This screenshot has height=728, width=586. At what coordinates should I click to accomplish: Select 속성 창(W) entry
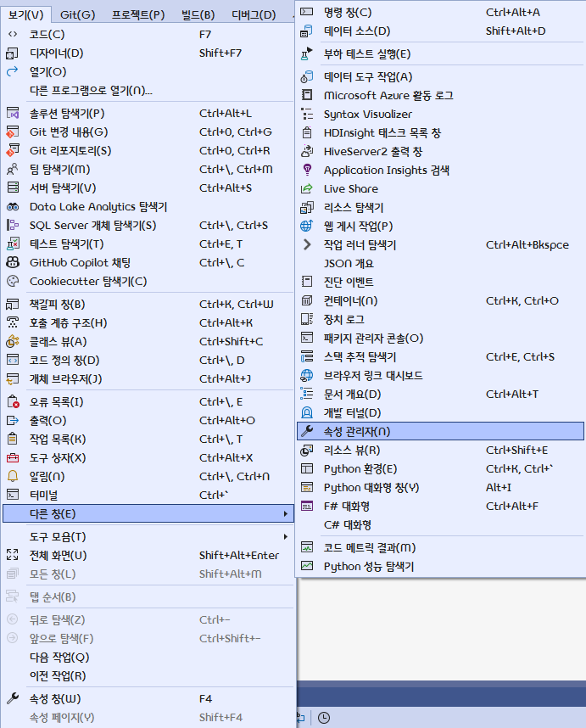148,699
